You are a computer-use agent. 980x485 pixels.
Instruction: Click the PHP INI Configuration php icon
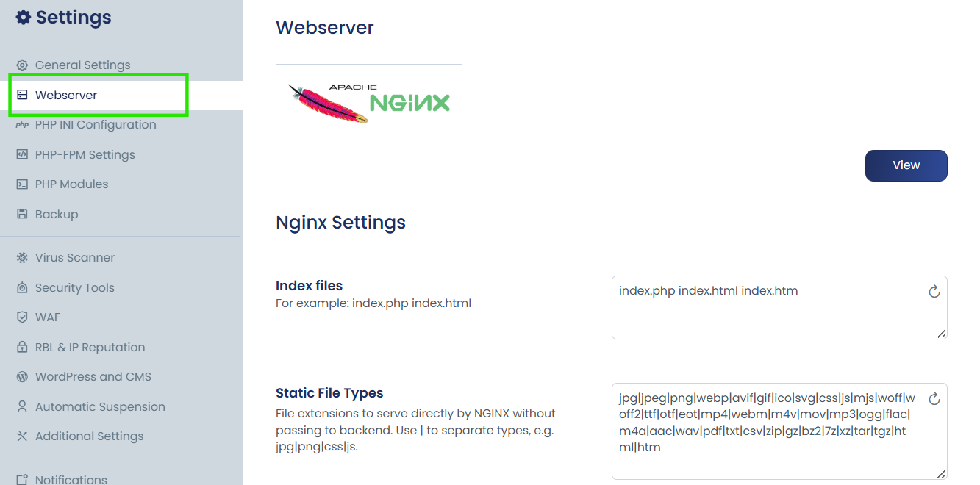tap(22, 125)
